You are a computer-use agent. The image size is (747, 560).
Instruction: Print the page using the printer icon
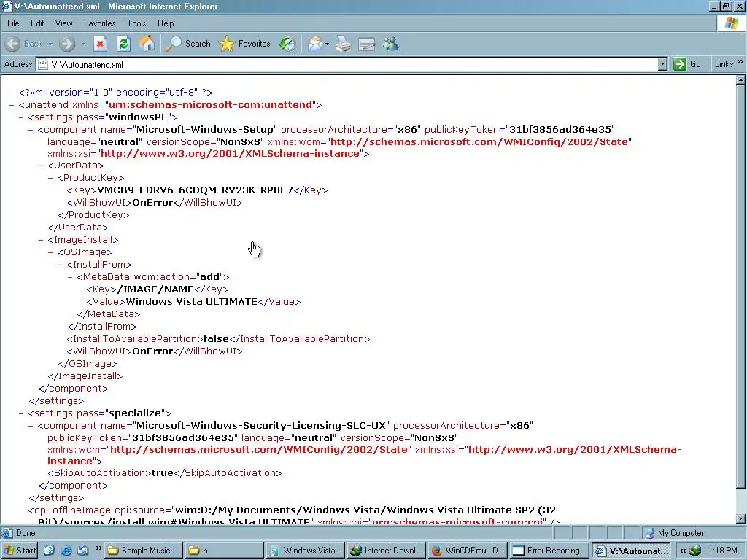click(x=344, y=44)
